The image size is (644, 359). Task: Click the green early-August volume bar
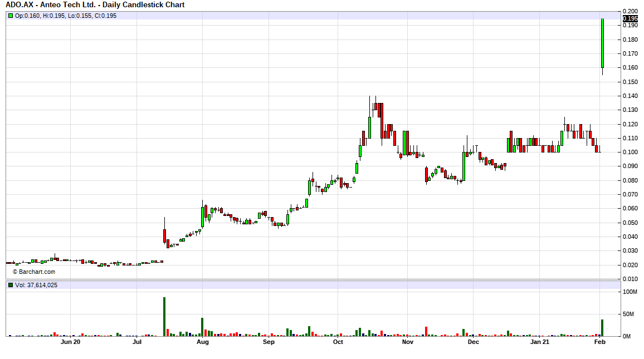click(x=202, y=327)
